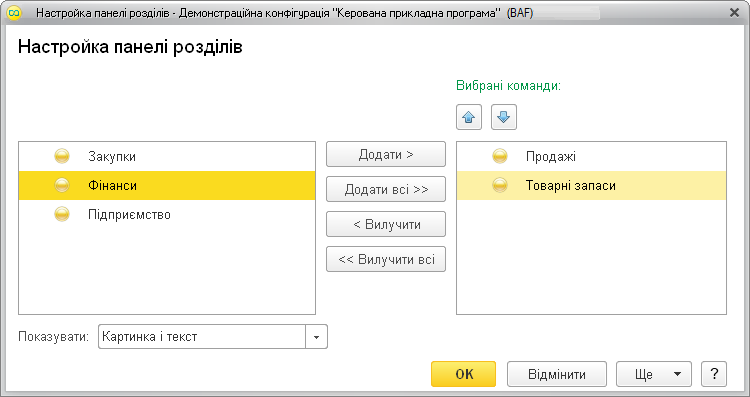
Task: Click the Додати всі >> button
Action: (x=386, y=189)
